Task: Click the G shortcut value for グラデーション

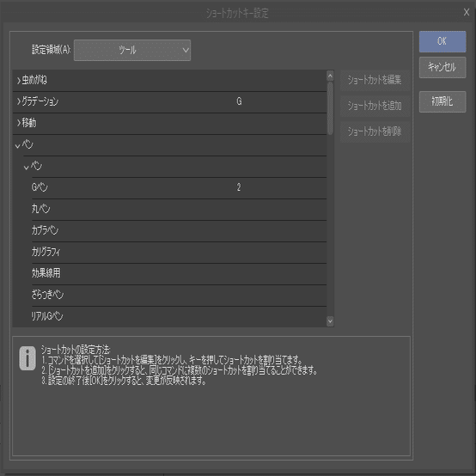Action: pyautogui.click(x=239, y=101)
